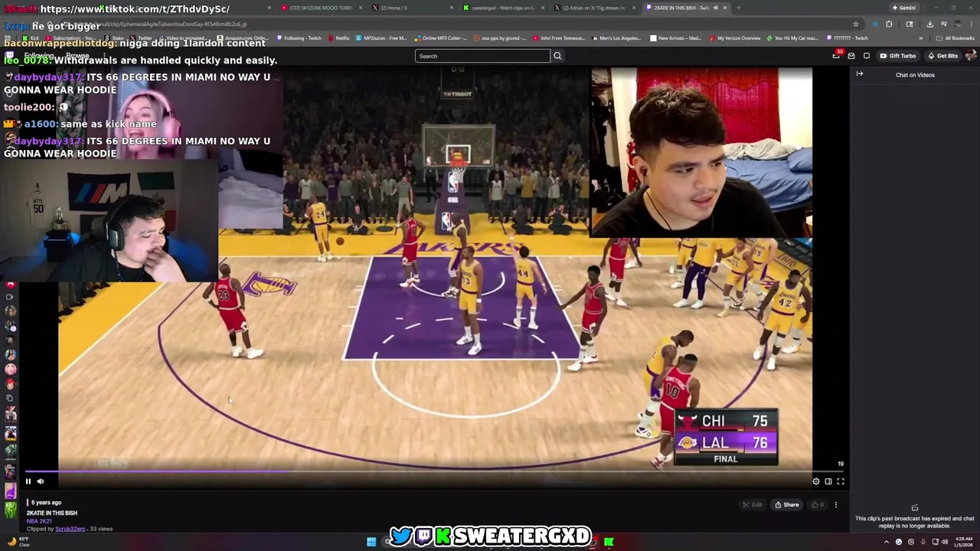Toggle theatre mode on the player
Screen dimensions: 980x551
click(x=828, y=481)
